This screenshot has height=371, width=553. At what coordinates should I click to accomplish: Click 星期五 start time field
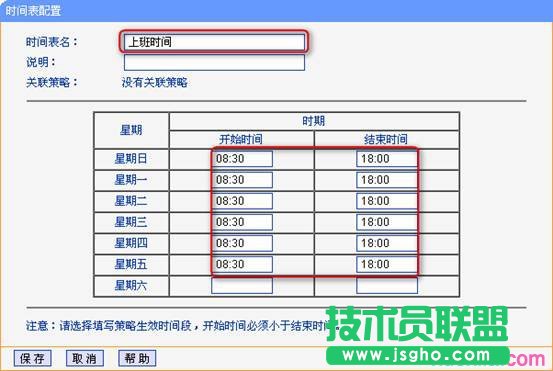pos(242,264)
